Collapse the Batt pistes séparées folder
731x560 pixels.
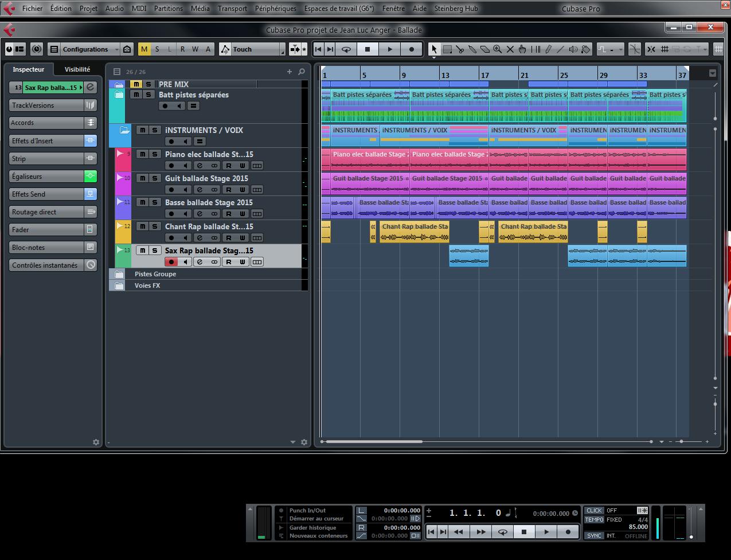119,95
